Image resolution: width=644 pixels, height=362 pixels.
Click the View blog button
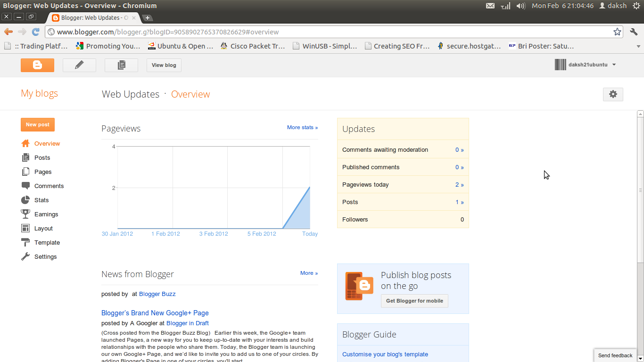[164, 65]
